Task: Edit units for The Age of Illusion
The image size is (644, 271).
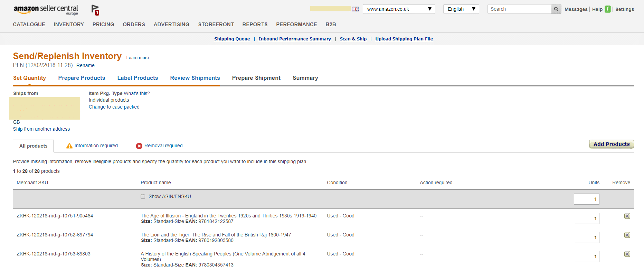Action: coord(586,218)
